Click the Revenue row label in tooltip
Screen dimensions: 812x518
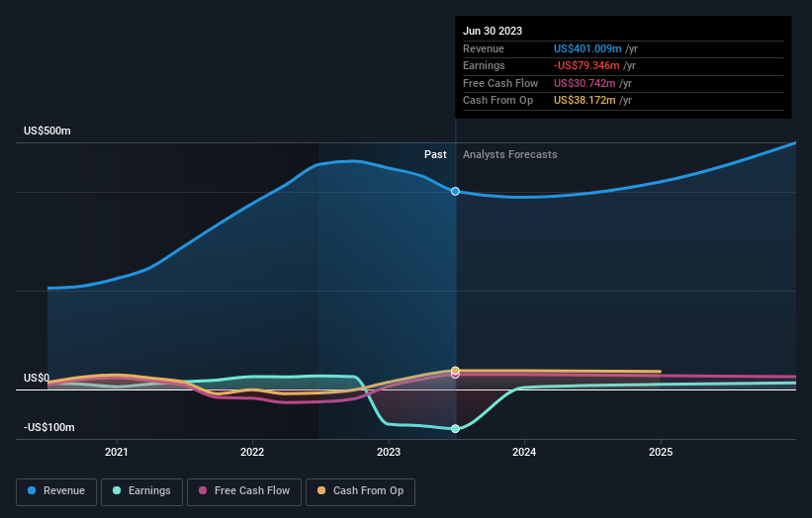484,48
